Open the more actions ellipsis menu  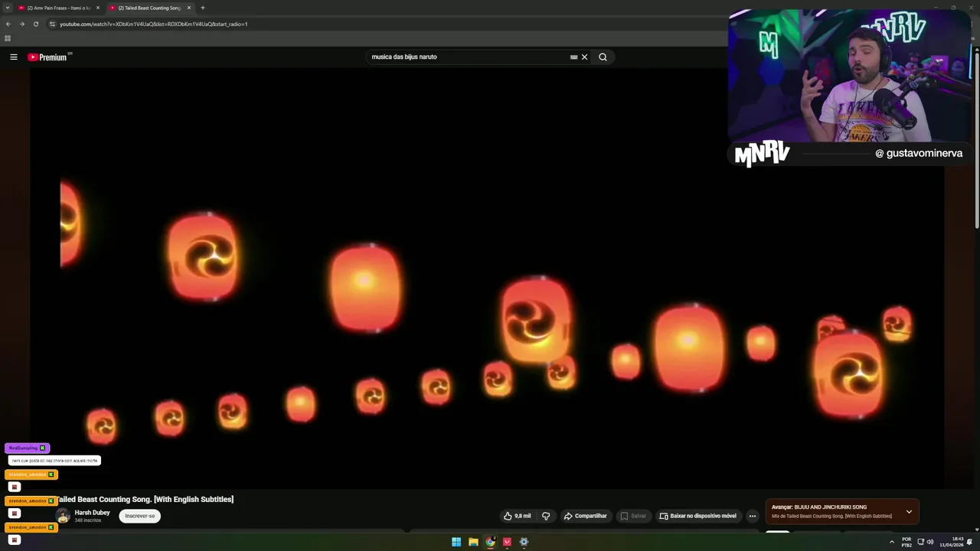(753, 516)
